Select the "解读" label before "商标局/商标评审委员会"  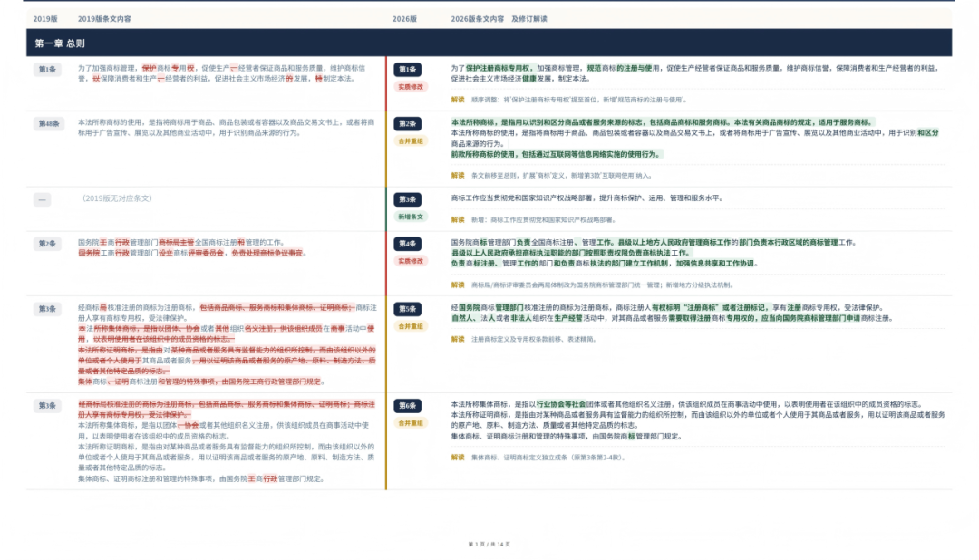[458, 285]
